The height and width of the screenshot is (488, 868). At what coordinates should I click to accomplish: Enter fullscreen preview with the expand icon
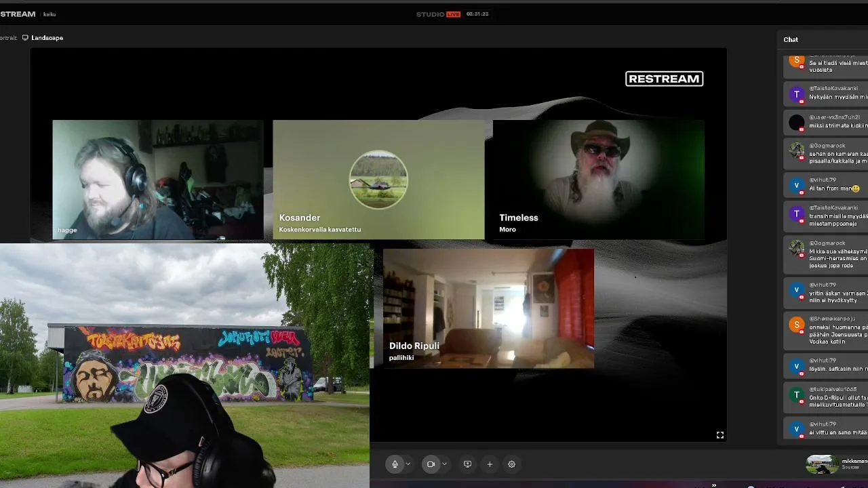pyautogui.click(x=720, y=435)
